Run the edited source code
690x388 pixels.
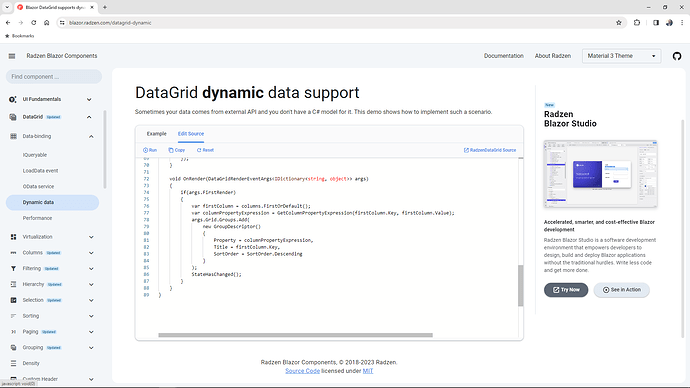tap(150, 150)
